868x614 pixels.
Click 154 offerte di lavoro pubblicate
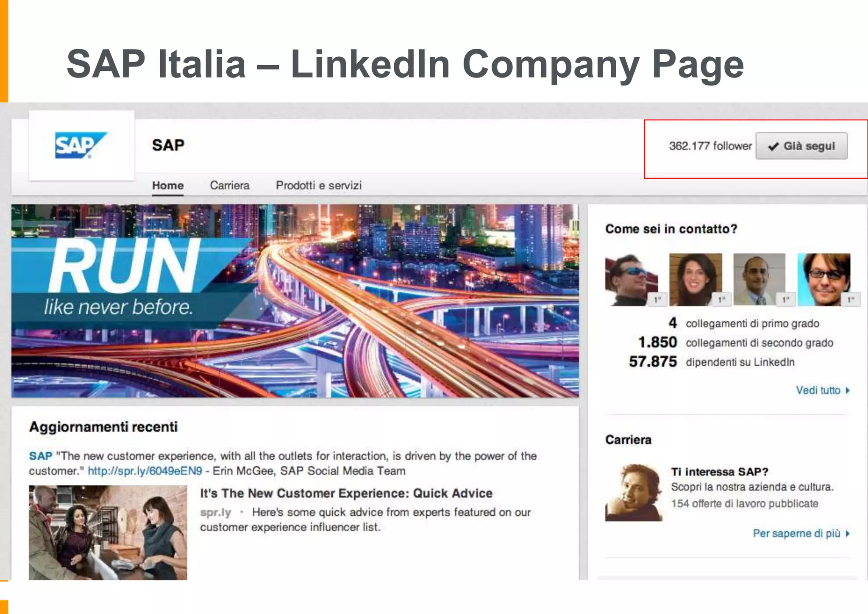(745, 503)
